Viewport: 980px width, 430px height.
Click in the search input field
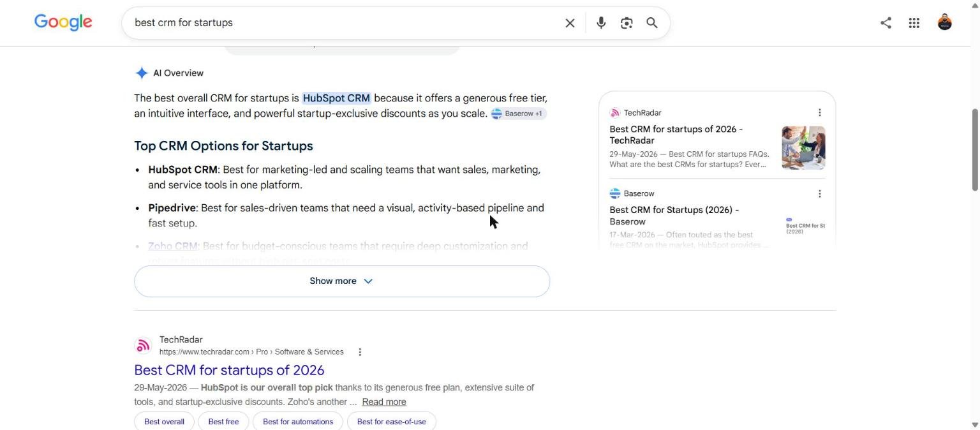click(x=345, y=23)
